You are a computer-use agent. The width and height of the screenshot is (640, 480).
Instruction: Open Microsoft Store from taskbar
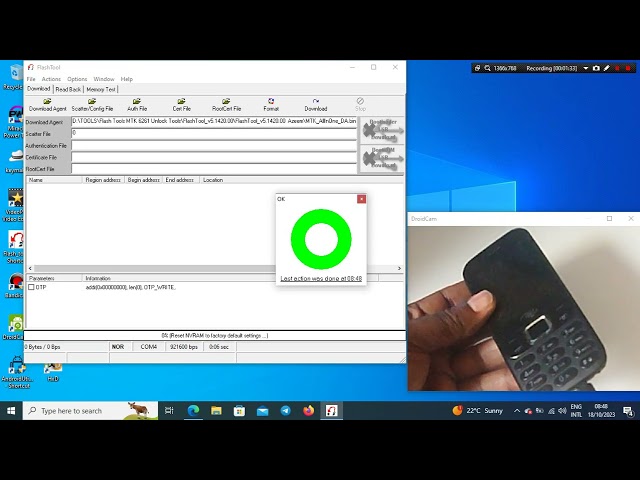(x=239, y=411)
